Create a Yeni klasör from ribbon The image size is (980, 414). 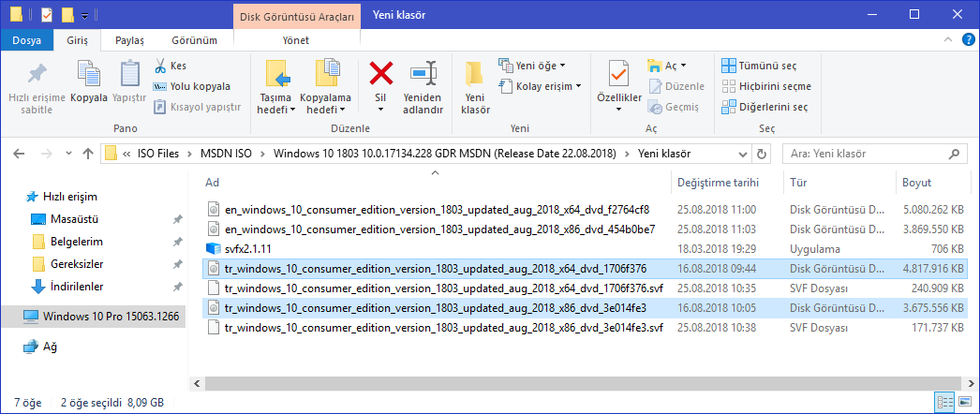pyautogui.click(x=475, y=88)
